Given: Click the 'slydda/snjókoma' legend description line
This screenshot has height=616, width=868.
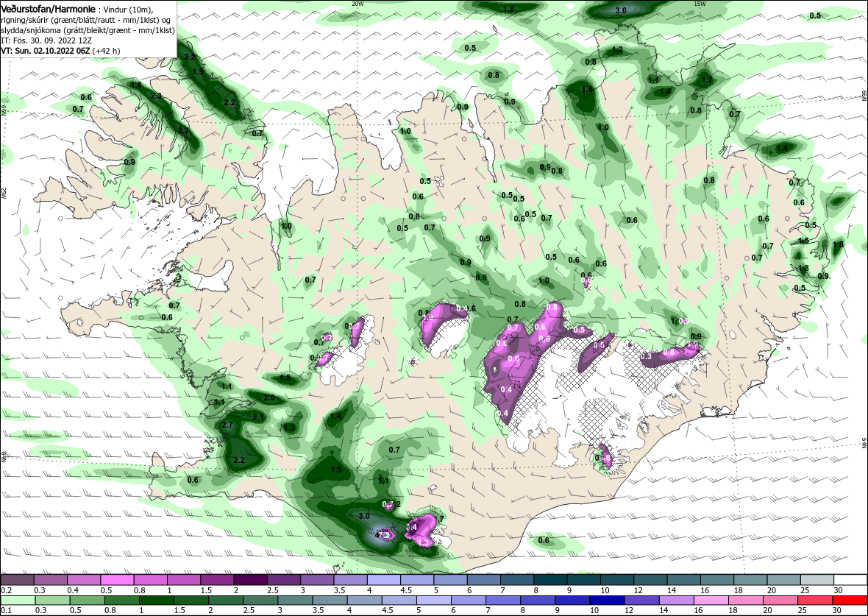Looking at the screenshot, I should click(x=88, y=30).
